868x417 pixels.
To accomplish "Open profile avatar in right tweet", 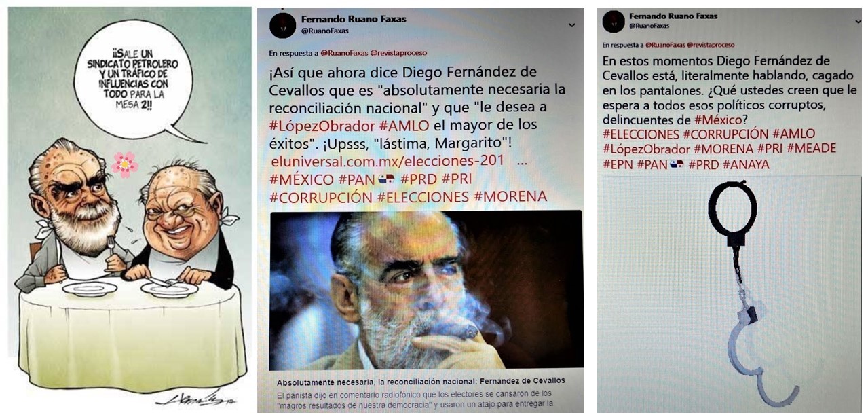I will [x=614, y=21].
